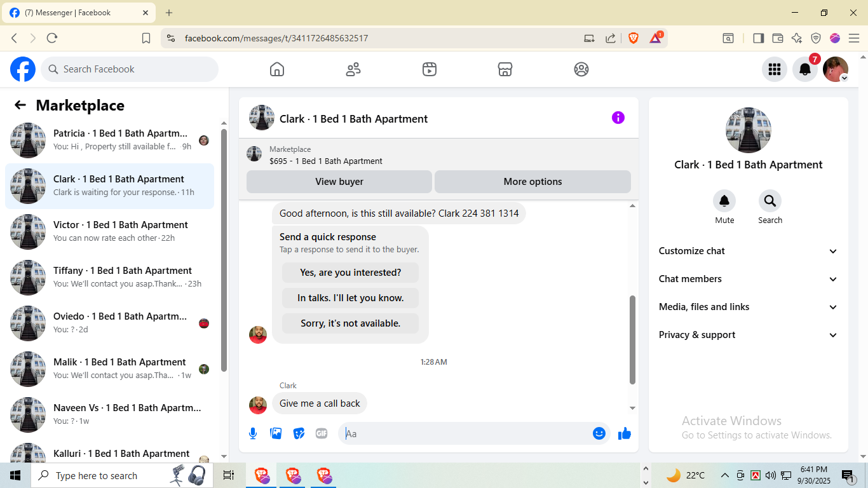The height and width of the screenshot is (488, 868).
Task: Open the Video (Reels) icon
Action: [430, 69]
